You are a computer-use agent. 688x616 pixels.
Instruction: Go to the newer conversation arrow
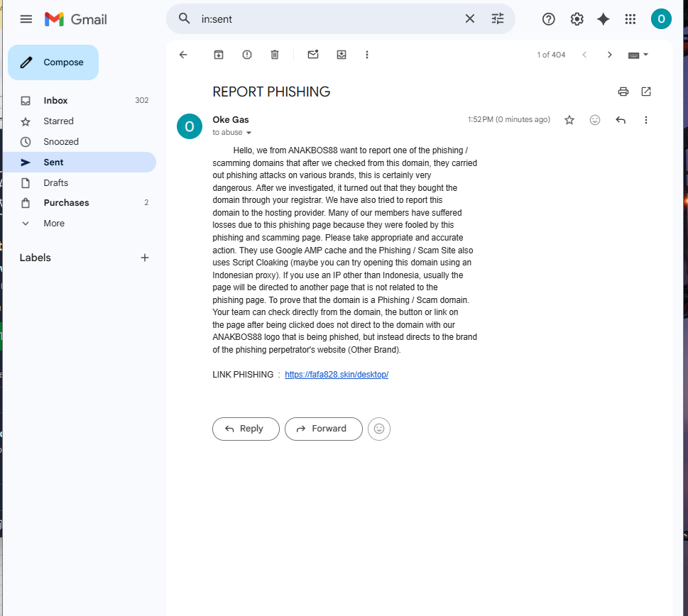(584, 55)
